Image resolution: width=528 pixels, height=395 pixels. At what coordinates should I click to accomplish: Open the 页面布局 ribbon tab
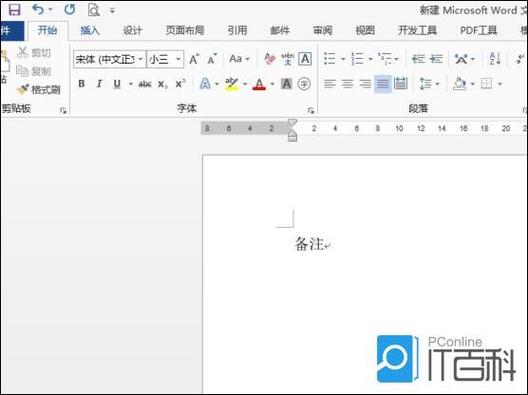tap(185, 31)
